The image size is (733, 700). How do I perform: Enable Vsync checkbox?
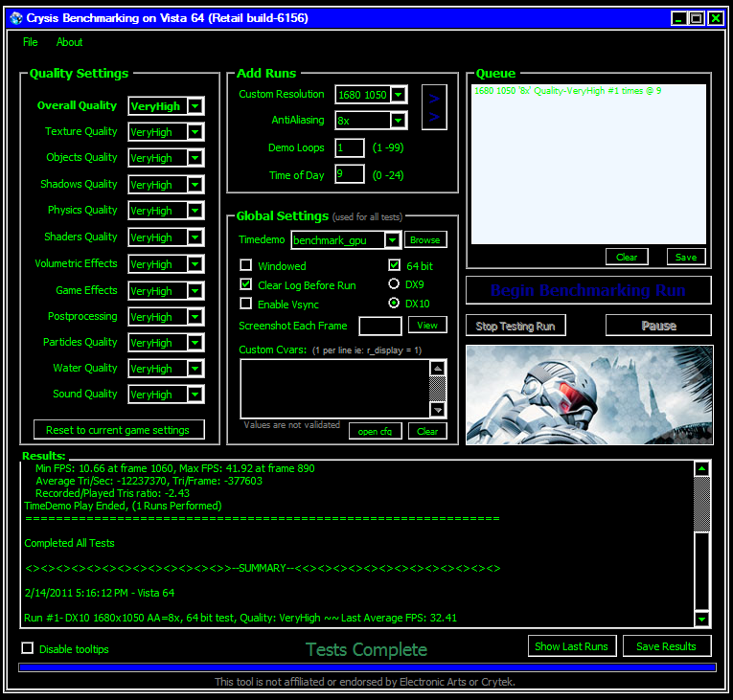pos(246,304)
